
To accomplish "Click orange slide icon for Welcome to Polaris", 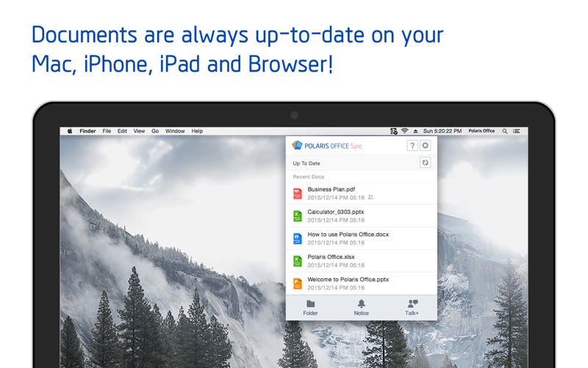I will [298, 283].
